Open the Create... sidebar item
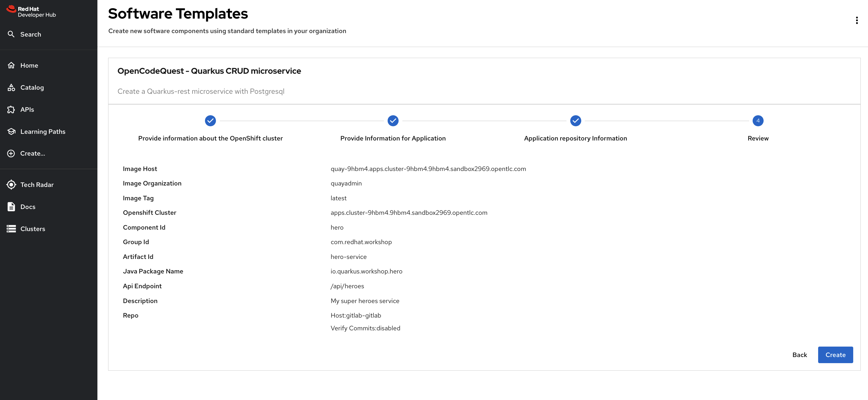Viewport: 868px width, 400px height. 48,154
